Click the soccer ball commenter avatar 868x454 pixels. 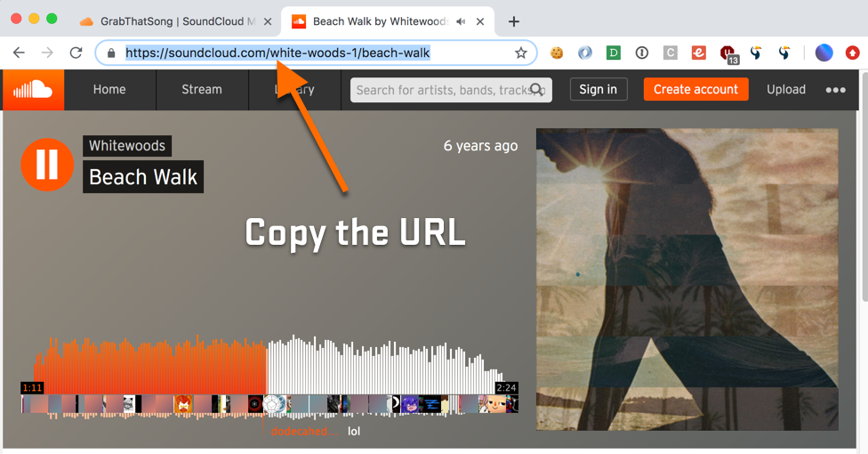pyautogui.click(x=272, y=404)
